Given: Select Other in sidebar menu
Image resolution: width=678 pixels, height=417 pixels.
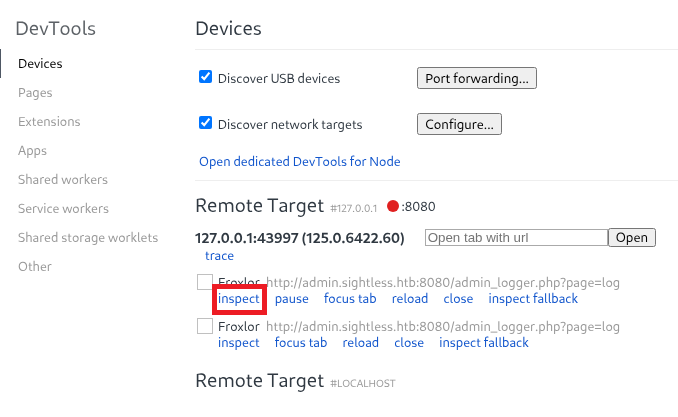Looking at the screenshot, I should pos(35,267).
